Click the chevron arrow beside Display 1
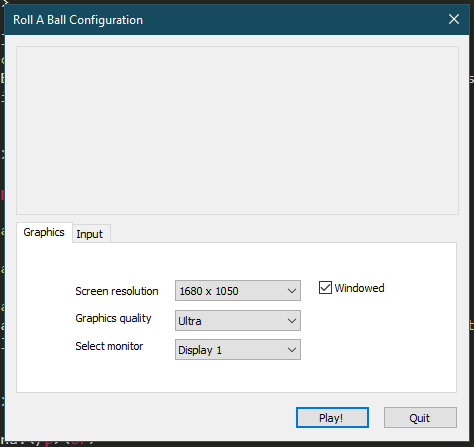Image resolution: width=474 pixels, height=447 pixels. pyautogui.click(x=292, y=350)
